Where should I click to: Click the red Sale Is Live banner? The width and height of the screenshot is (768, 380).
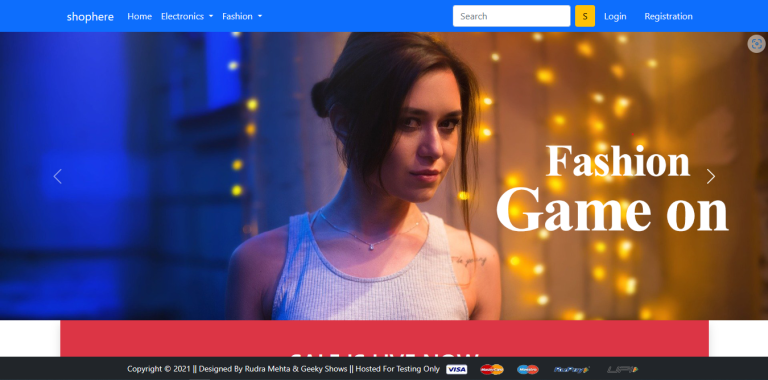(x=384, y=338)
